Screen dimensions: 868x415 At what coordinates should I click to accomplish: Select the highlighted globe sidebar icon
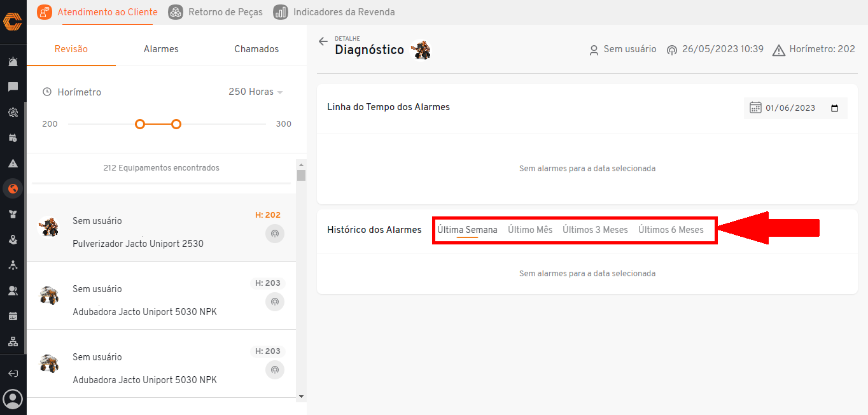pos(13,188)
